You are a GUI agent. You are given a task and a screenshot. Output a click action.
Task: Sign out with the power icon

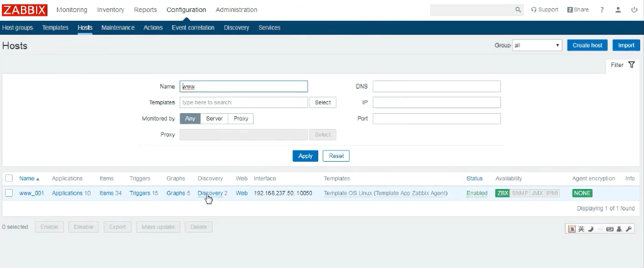pos(634,10)
